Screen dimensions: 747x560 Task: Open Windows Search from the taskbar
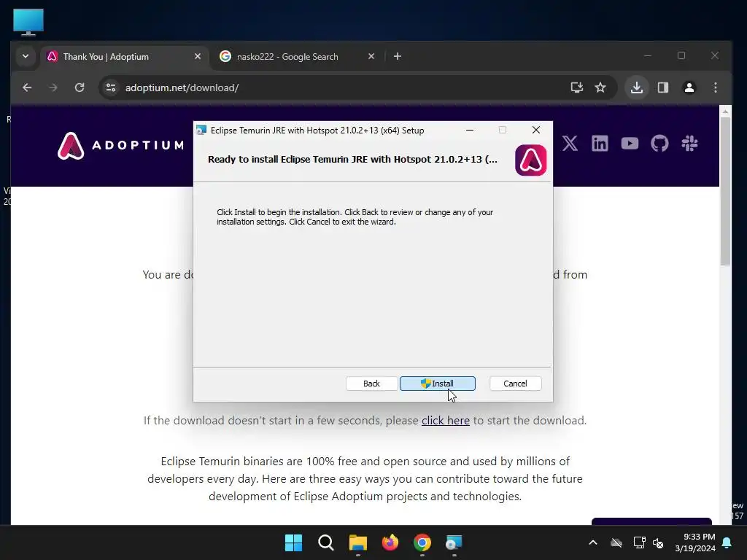326,542
